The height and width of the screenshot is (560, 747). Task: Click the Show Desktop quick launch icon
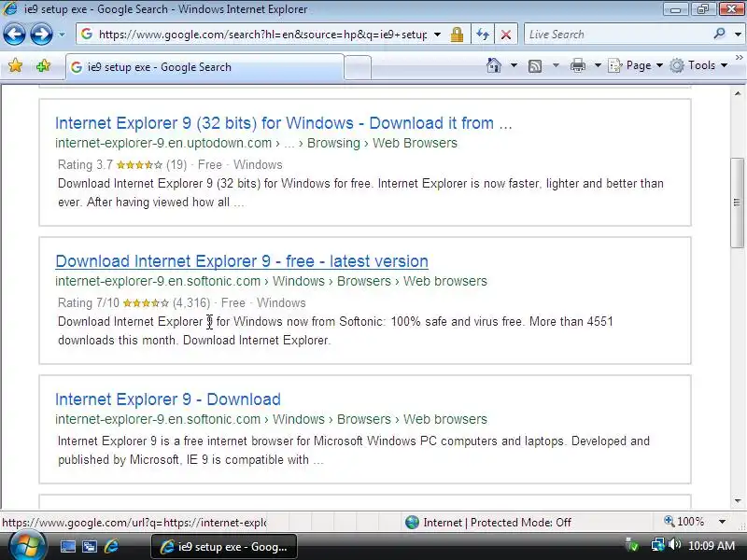pyautogui.click(x=67, y=546)
